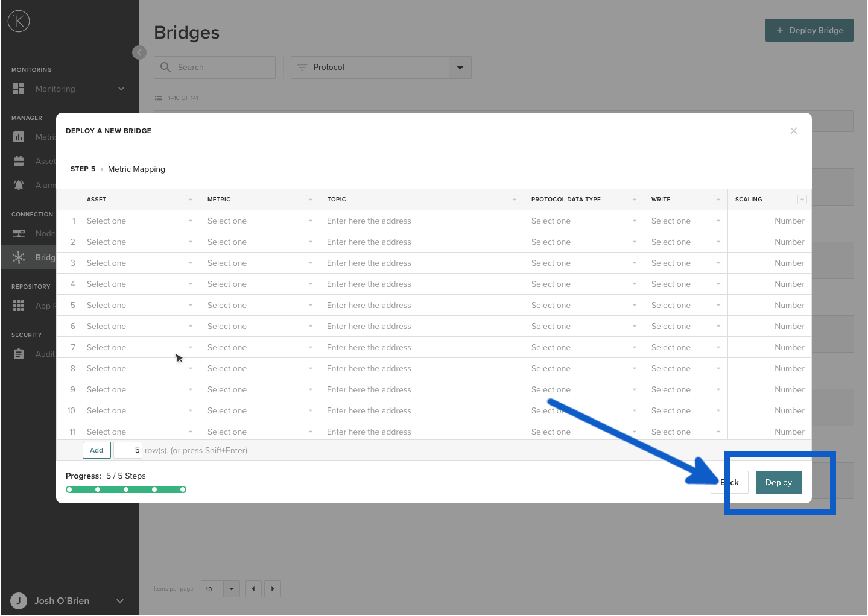Click the Nodes connection icon
The width and height of the screenshot is (868, 616).
coord(18,233)
